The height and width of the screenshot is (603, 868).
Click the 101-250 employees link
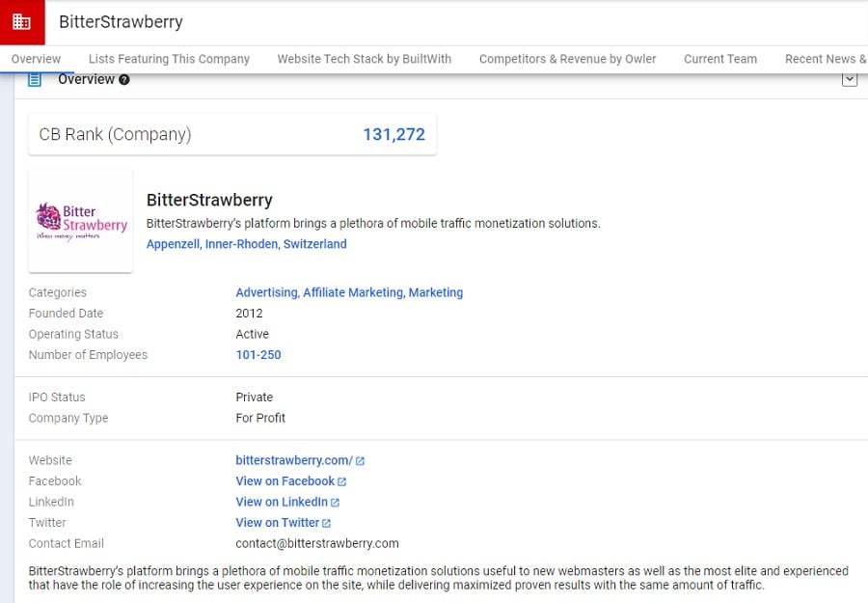tap(258, 355)
